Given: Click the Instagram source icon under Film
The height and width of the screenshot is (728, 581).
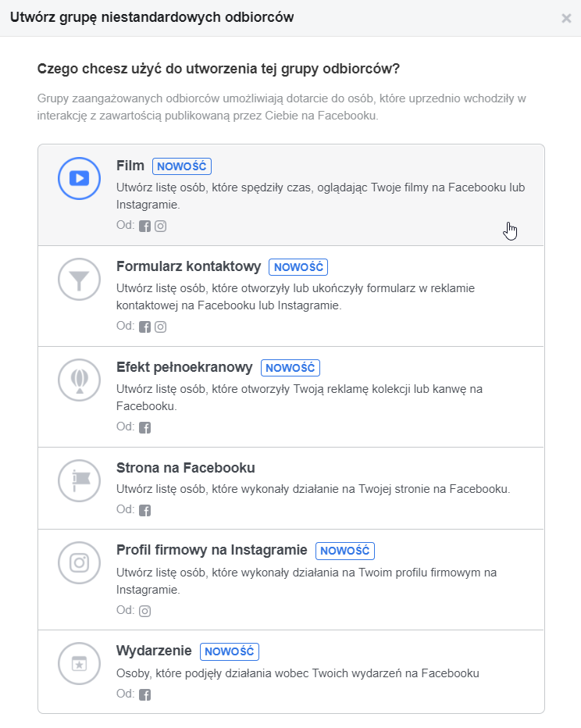Looking at the screenshot, I should tap(161, 226).
